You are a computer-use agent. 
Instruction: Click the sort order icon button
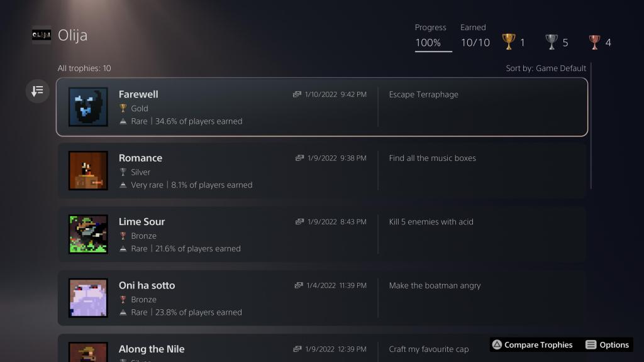[x=38, y=91]
